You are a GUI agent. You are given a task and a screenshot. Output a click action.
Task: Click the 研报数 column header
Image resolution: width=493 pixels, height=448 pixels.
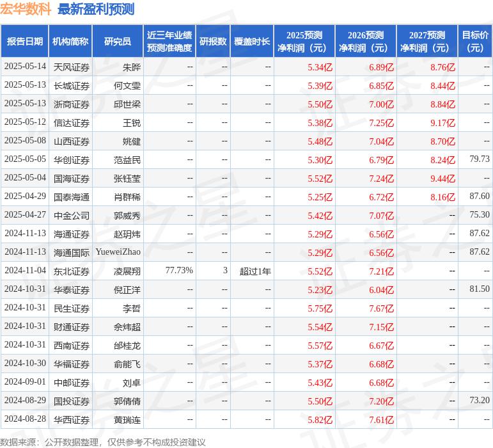[213, 41]
